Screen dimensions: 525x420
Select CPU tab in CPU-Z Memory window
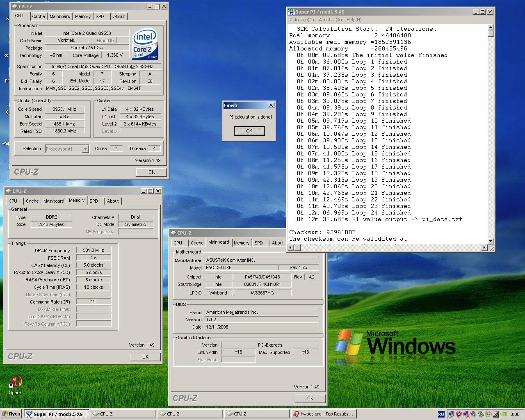pyautogui.click(x=13, y=201)
